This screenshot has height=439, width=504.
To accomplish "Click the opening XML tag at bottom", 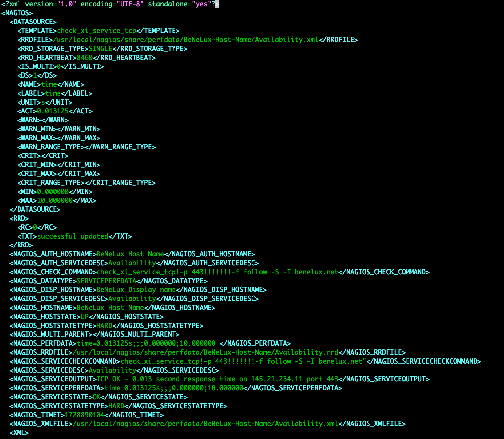I will click(x=19, y=433).
